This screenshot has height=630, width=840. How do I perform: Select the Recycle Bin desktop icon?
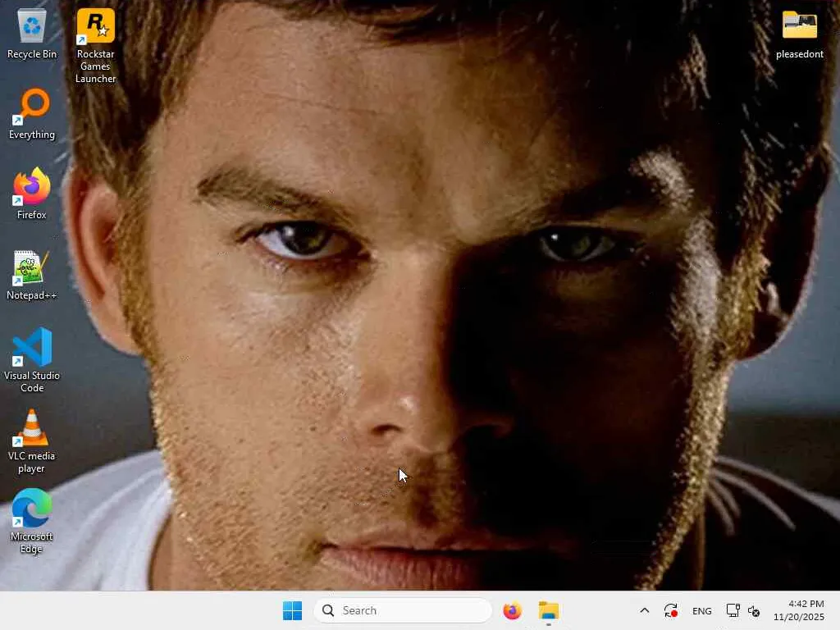tap(32, 33)
